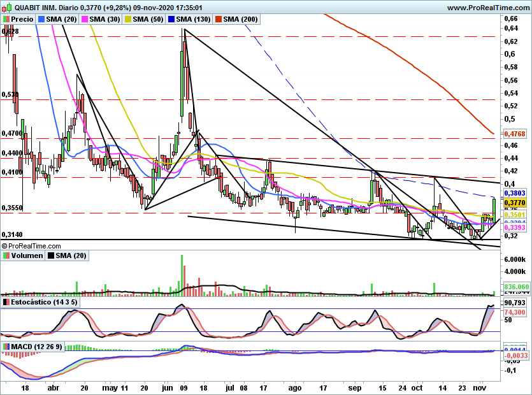Screen dimensions: 532x395
Task: Click the SMA (200) legend label
Action: 240,19
